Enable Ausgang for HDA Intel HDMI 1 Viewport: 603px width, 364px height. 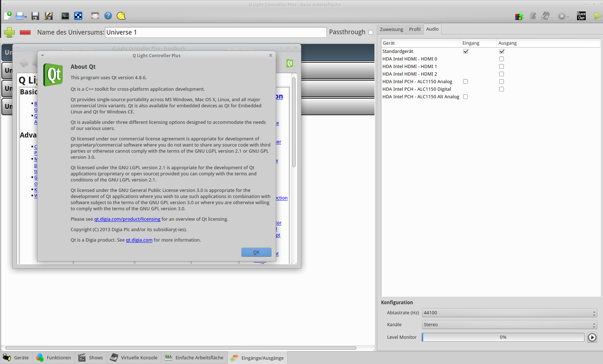point(502,67)
